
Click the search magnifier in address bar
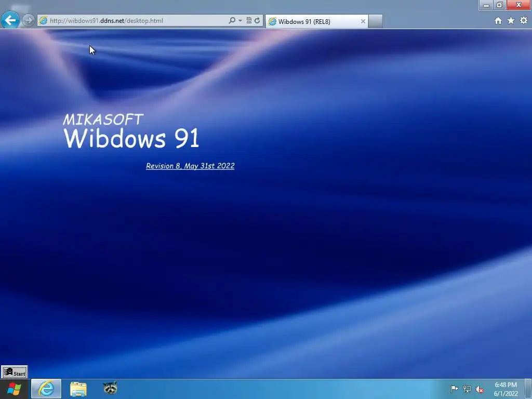232,20
